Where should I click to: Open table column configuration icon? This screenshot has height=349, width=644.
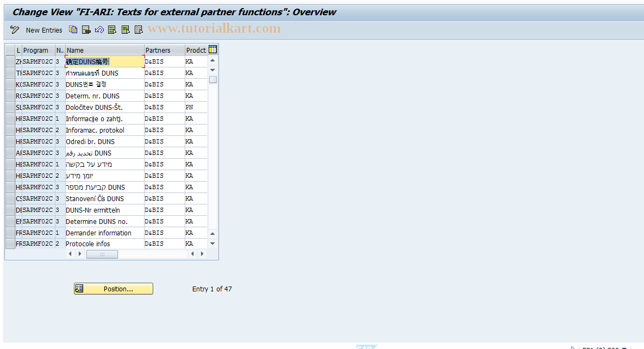coord(212,49)
